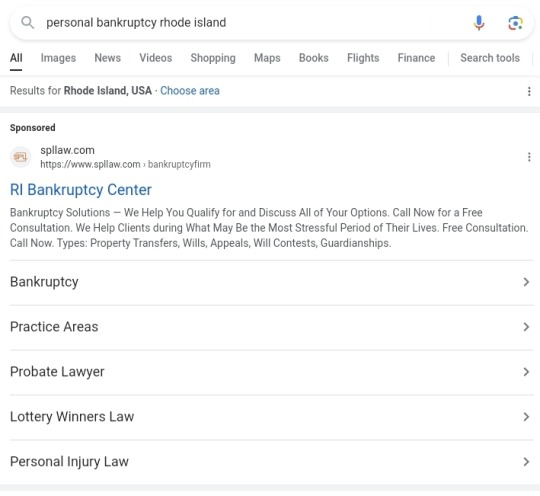
Task: Open the three-dot menu beside Choose area
Action: [529, 91]
